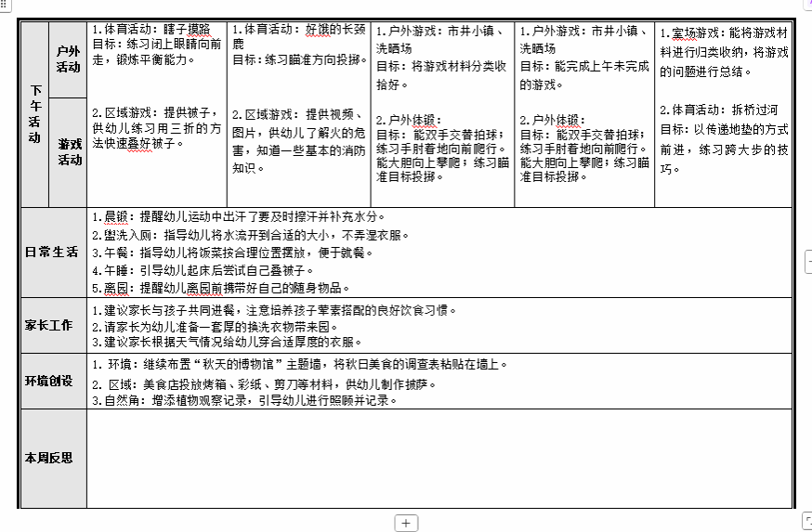The width and height of the screenshot is (812, 532).
Task: Click the red-underlined word 瞎子摸路
Action: coord(203,30)
